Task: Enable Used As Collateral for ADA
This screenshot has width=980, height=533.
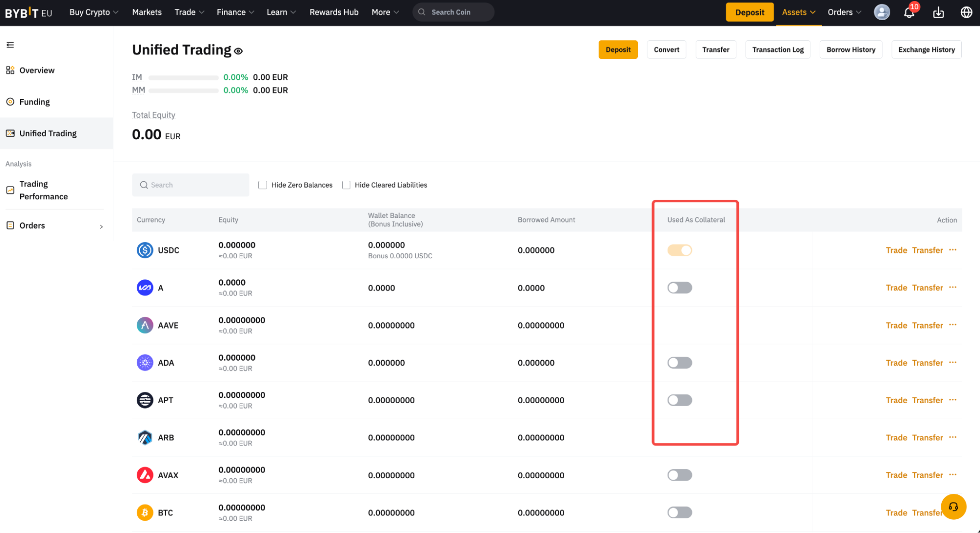Action: 679,362
